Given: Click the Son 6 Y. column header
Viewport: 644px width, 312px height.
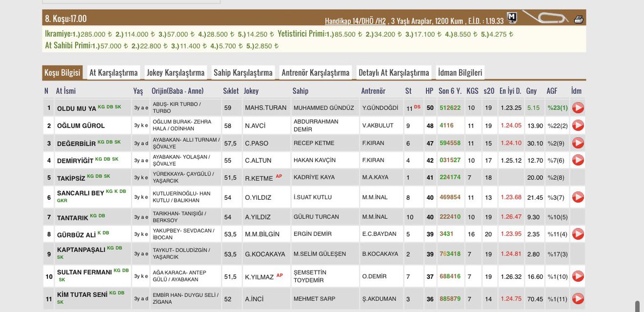Looking at the screenshot, I should [450, 91].
